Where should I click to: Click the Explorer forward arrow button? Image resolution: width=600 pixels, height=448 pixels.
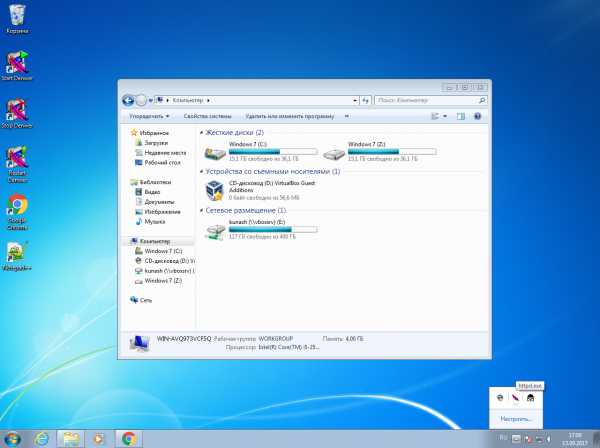coord(141,100)
